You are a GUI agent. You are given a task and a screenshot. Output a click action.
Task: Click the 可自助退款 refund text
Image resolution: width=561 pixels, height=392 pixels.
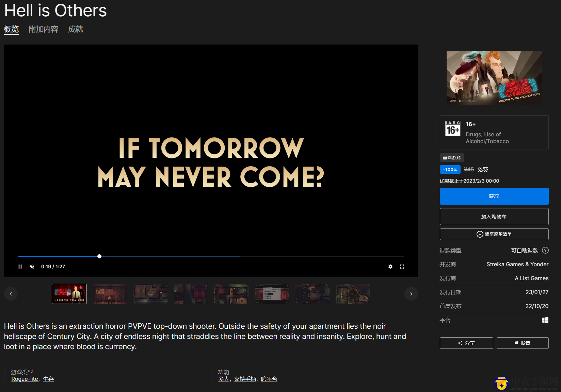point(525,251)
